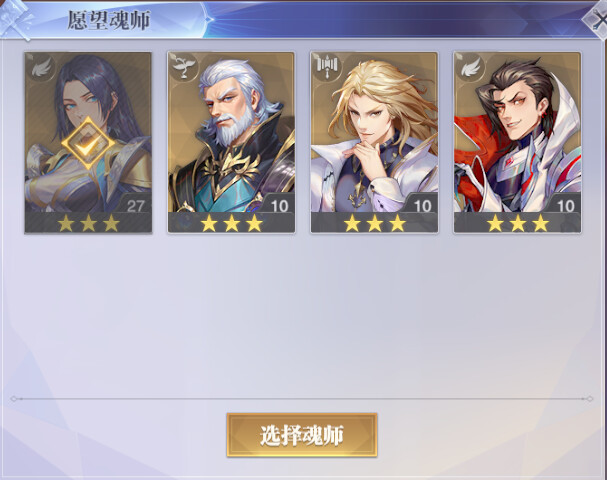Click the level 10 badge on blonde card
The width and height of the screenshot is (607, 480).
tap(422, 206)
